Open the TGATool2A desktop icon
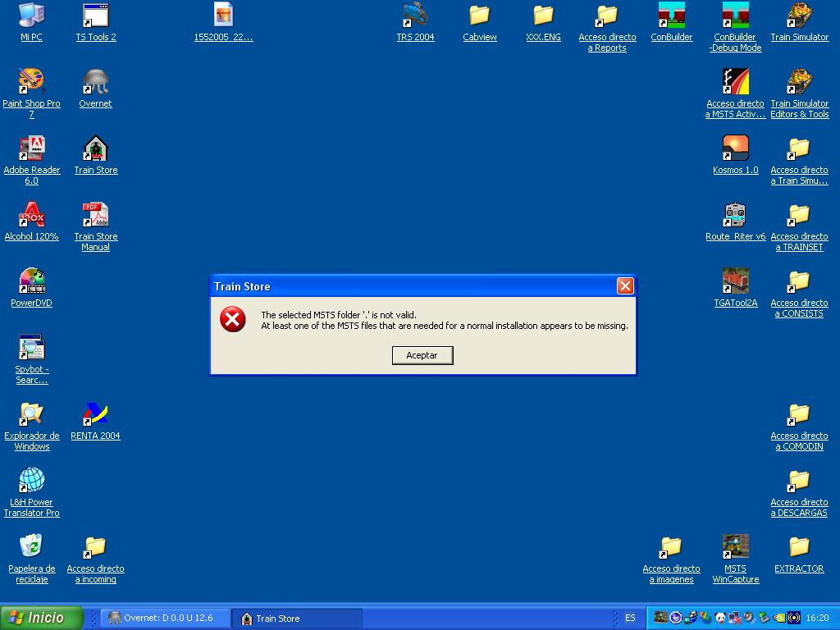This screenshot has width=840, height=630. tap(735, 283)
